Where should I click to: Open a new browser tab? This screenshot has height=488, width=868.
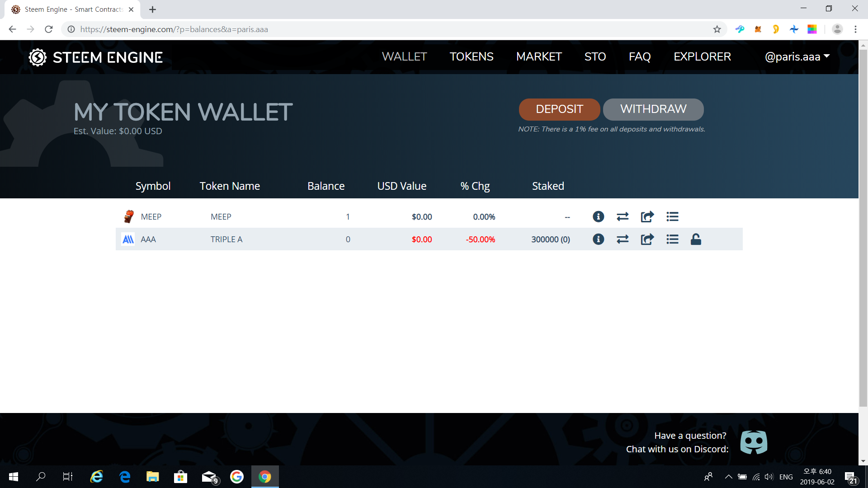coord(153,9)
